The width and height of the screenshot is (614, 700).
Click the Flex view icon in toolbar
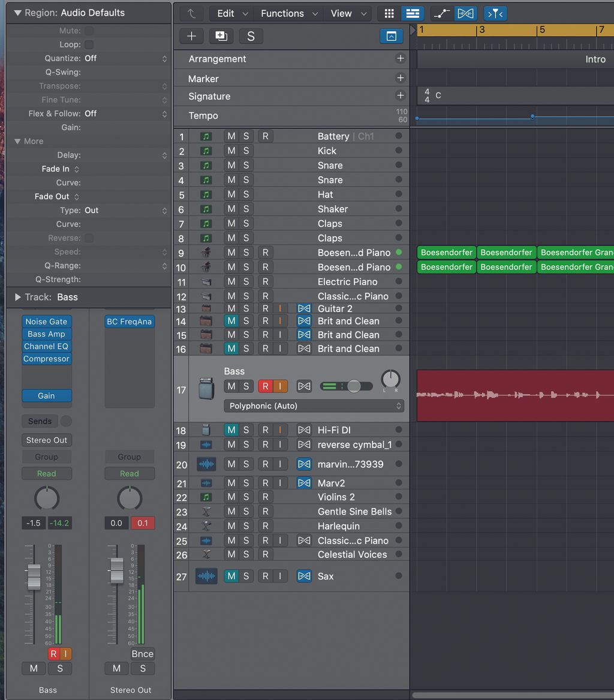[465, 13]
